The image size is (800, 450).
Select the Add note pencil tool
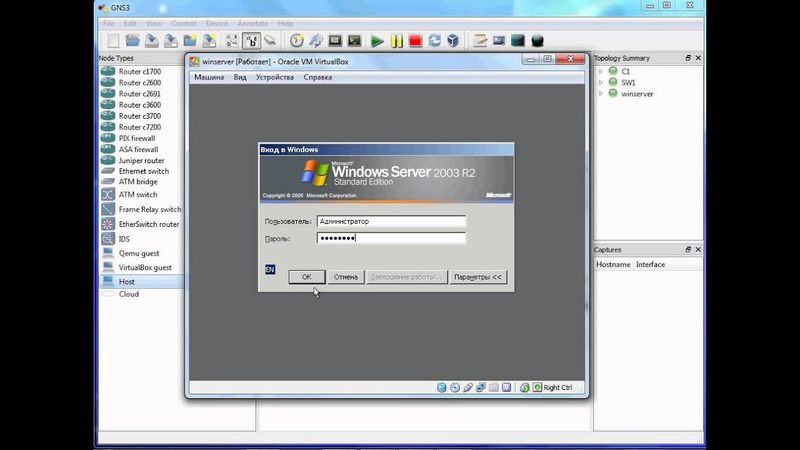pos(480,41)
